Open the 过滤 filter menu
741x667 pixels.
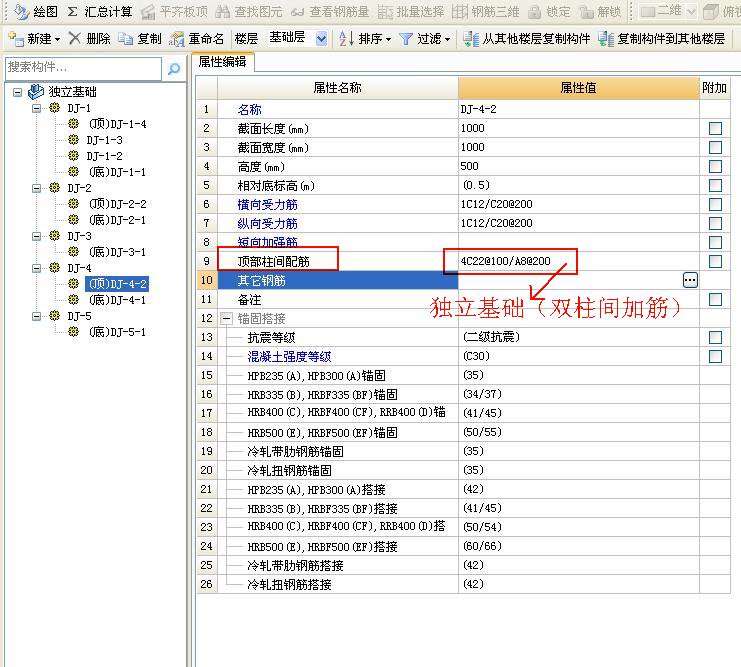[424, 38]
